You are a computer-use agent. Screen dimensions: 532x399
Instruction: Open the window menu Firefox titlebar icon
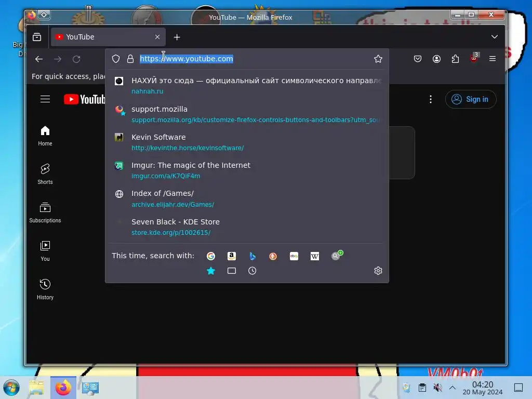click(32, 15)
